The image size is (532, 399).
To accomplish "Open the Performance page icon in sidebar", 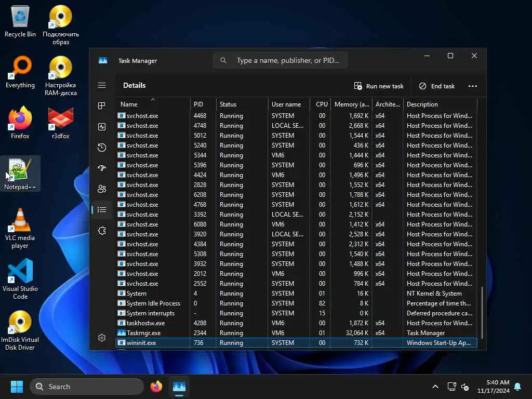I will point(102,127).
